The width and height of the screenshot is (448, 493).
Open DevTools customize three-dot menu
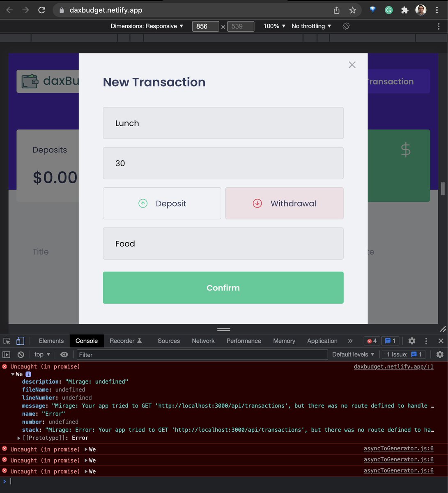(x=426, y=341)
